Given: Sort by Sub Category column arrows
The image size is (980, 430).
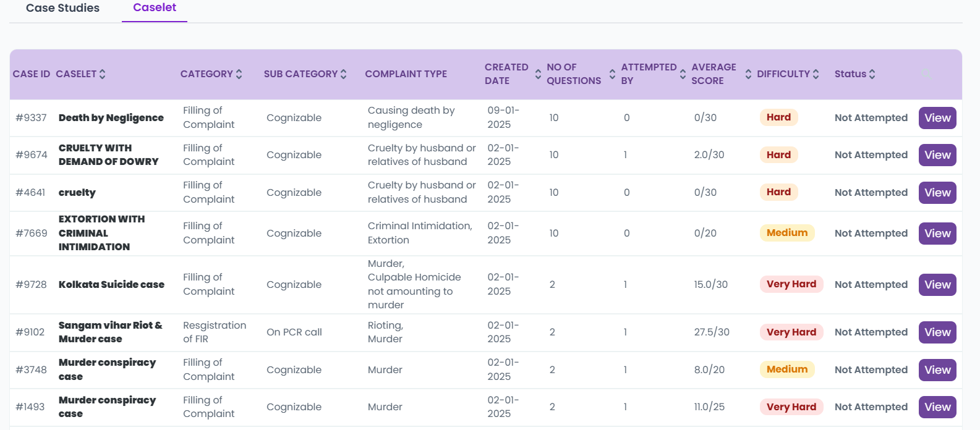Looking at the screenshot, I should tap(344, 74).
